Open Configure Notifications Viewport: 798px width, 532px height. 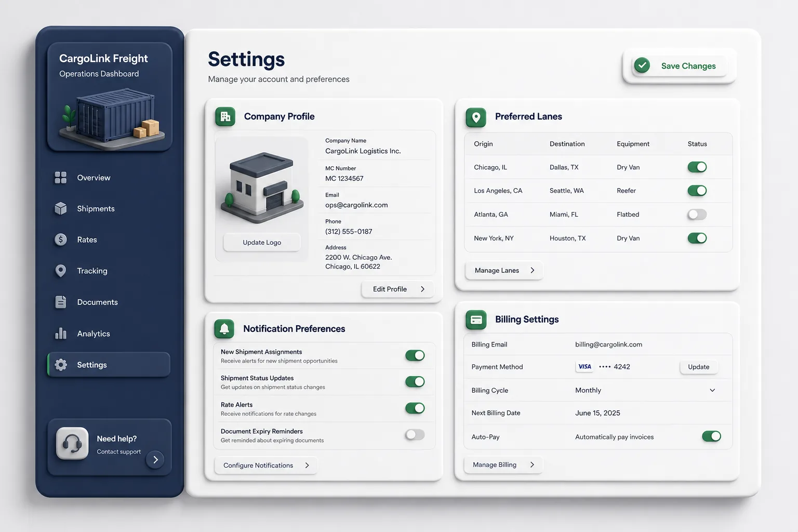point(266,465)
